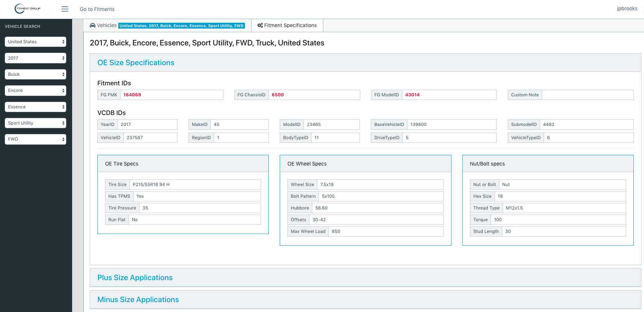Click the Hubbore field 56.60
The image size is (644, 312).
pyautogui.click(x=378, y=208)
